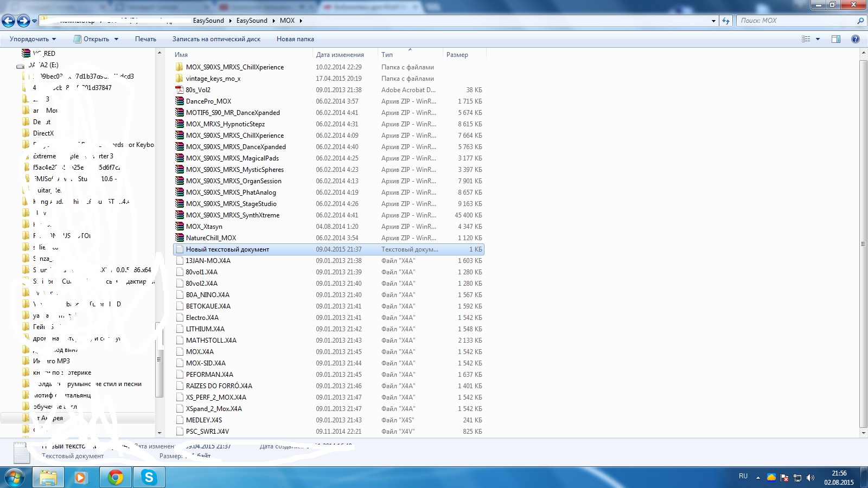Open Skype from the taskbar
This screenshot has height=488, width=868.
149,477
